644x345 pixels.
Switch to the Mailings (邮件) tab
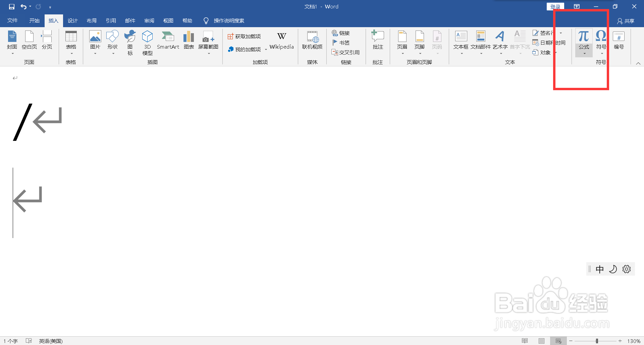pyautogui.click(x=130, y=21)
